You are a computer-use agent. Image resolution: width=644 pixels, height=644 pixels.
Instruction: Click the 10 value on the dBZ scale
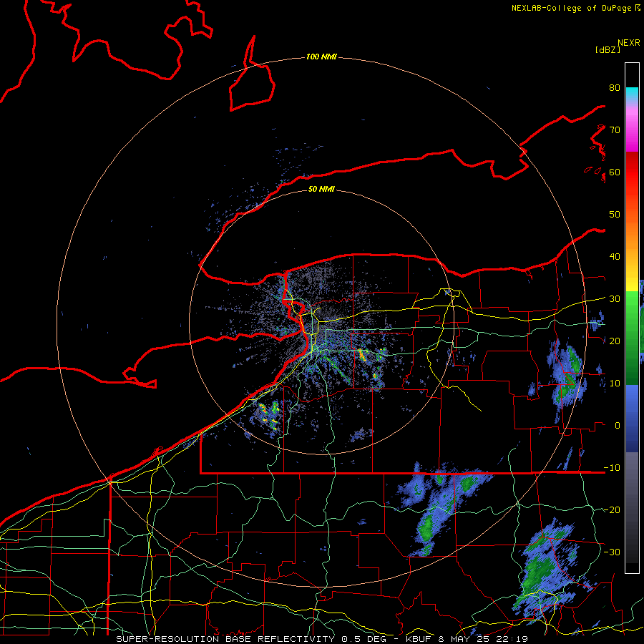pos(615,384)
